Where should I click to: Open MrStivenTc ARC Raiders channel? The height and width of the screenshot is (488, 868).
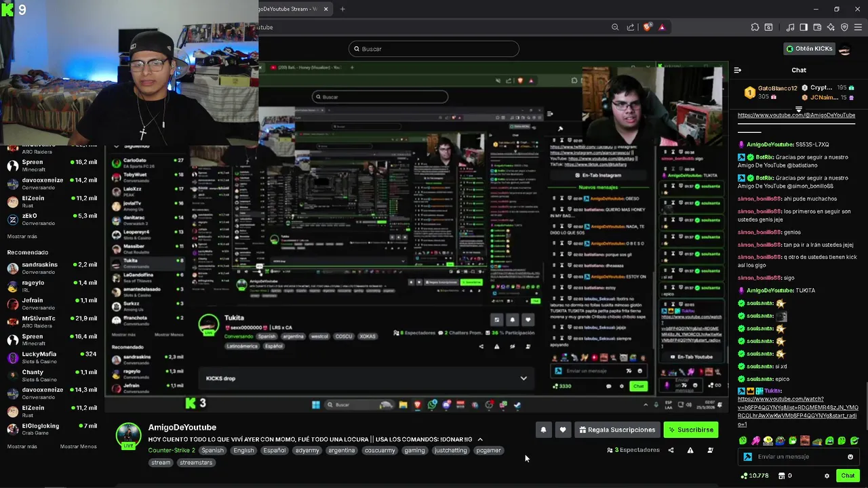coord(52,321)
